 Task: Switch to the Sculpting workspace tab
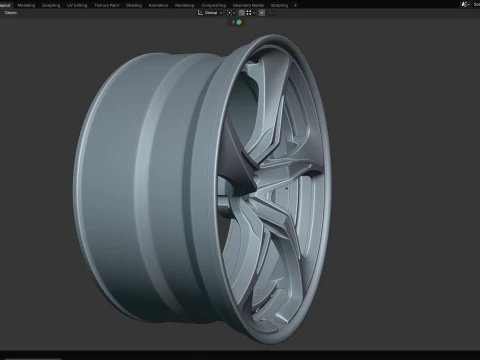coord(51,5)
